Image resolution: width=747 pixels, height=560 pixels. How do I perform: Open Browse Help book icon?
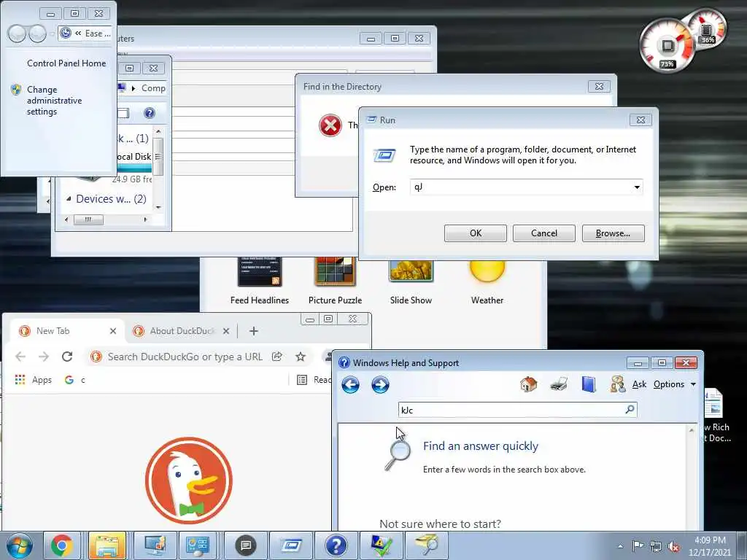pos(589,384)
